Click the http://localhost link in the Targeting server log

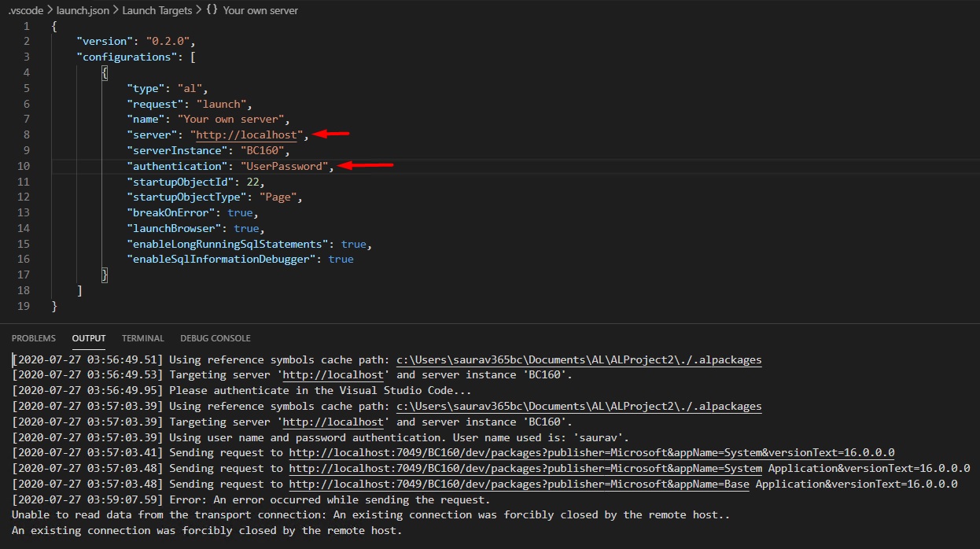coord(332,374)
